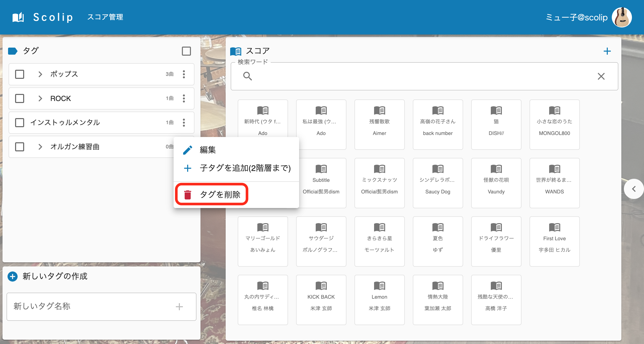The height and width of the screenshot is (344, 644).
Task: Open the きらきら星 モーツァルト score
Action: pos(379,241)
